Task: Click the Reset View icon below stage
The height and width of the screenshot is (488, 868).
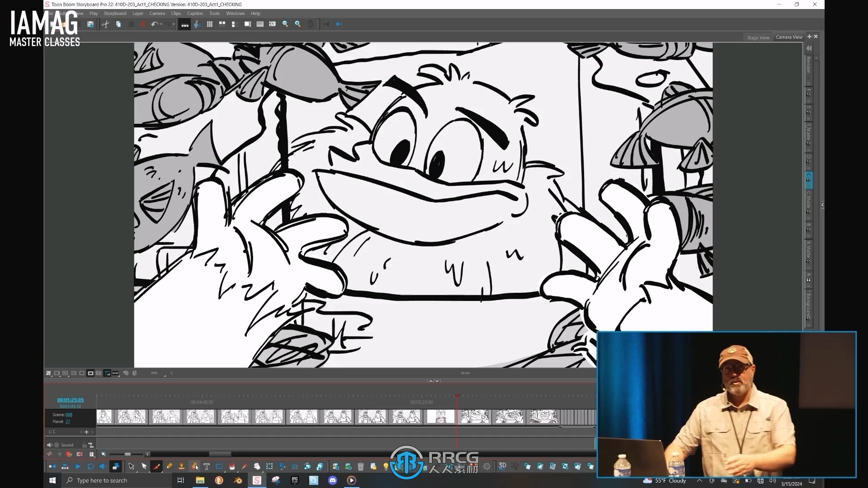Action: [126, 373]
